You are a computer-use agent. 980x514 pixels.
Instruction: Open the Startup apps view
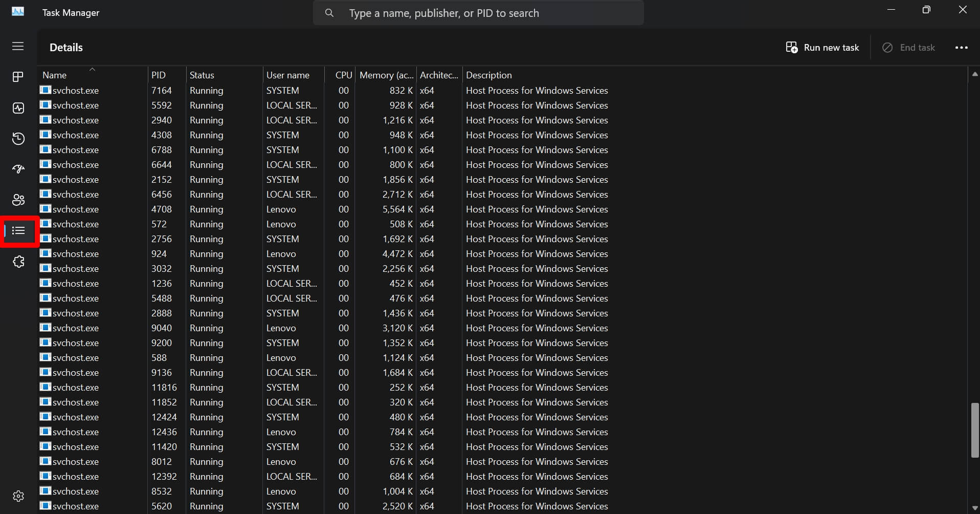18,169
